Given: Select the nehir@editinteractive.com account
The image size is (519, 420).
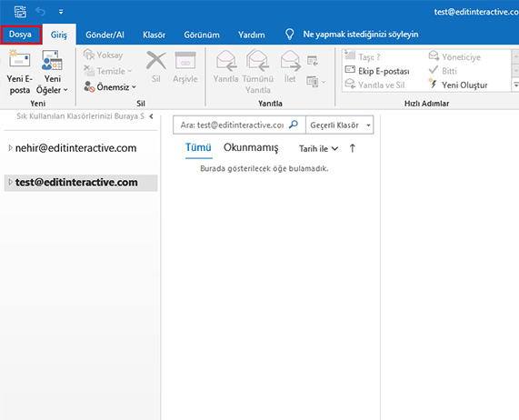Looking at the screenshot, I should point(75,148).
